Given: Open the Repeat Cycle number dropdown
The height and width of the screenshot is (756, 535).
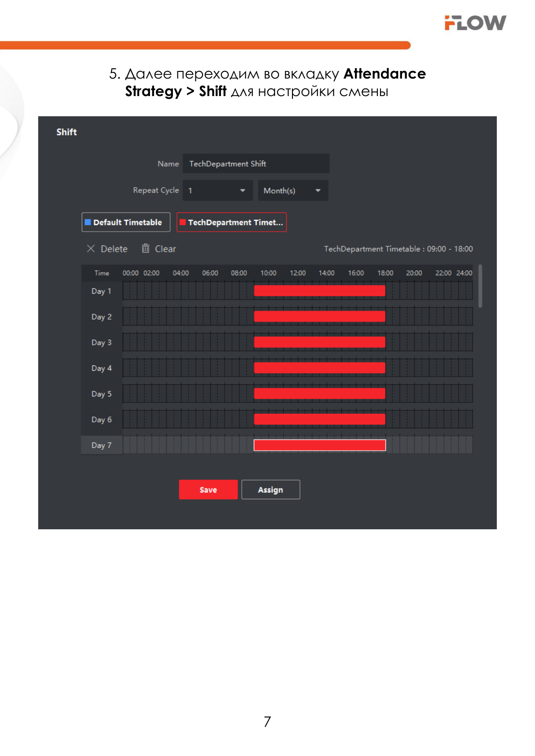Looking at the screenshot, I should 217,190.
